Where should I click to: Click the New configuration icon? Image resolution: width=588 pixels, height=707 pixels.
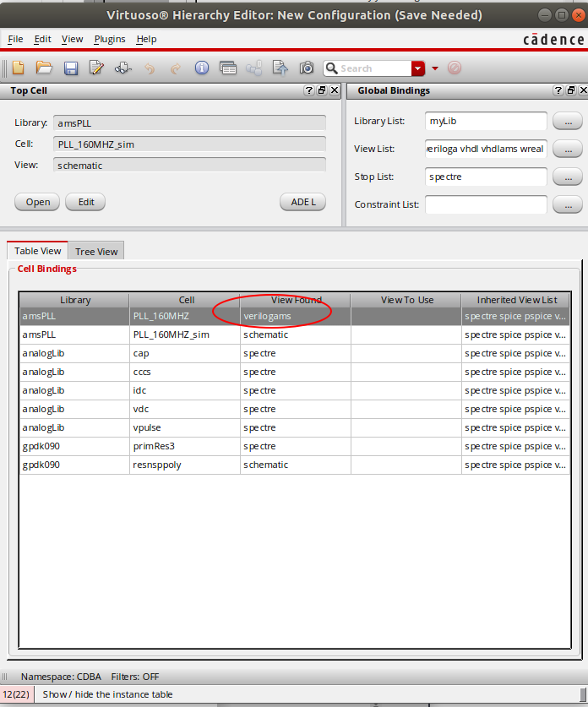pyautogui.click(x=19, y=68)
